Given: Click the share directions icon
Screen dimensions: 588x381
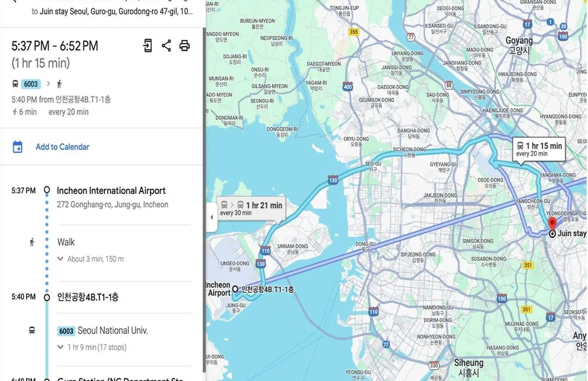Looking at the screenshot, I should coord(166,46).
